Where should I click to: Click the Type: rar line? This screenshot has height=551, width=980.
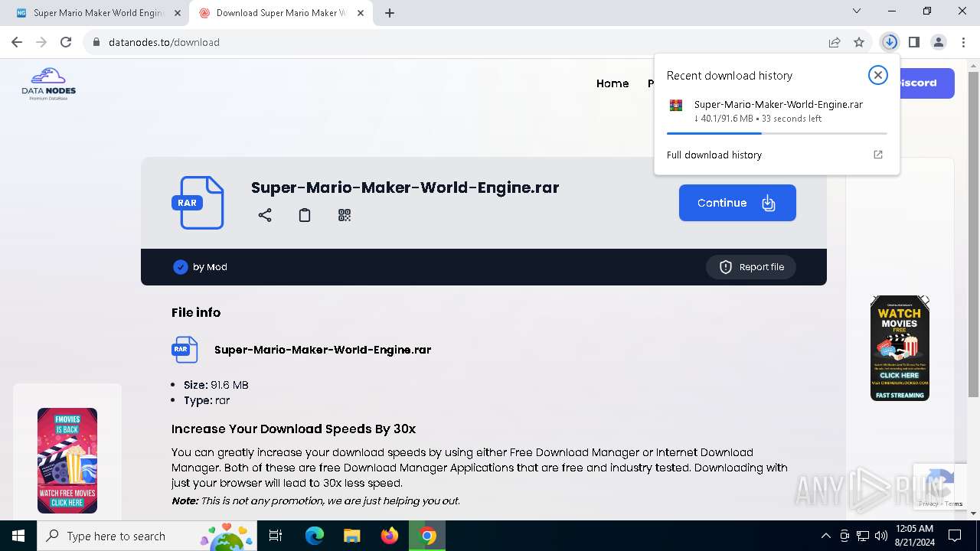coord(207,400)
